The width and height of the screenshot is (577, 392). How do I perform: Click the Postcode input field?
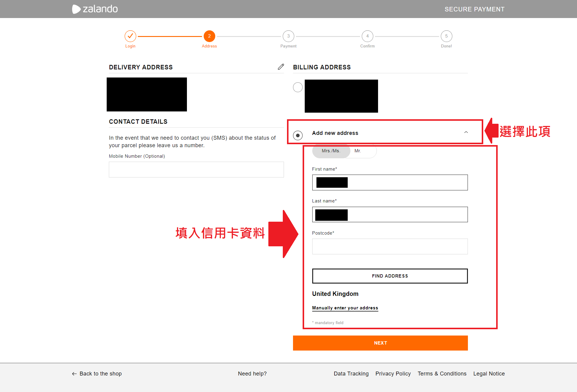[x=390, y=246]
